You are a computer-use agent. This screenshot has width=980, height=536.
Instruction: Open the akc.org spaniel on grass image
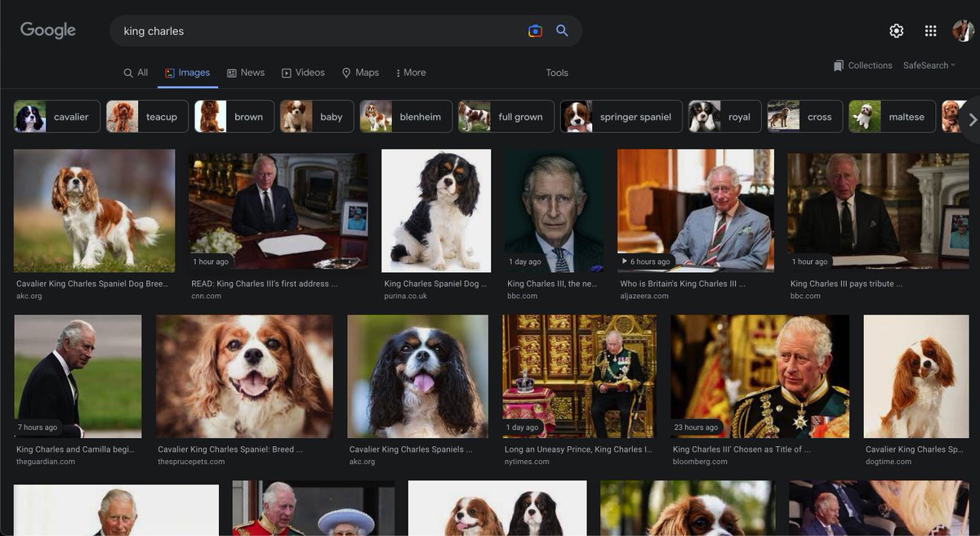[94, 210]
